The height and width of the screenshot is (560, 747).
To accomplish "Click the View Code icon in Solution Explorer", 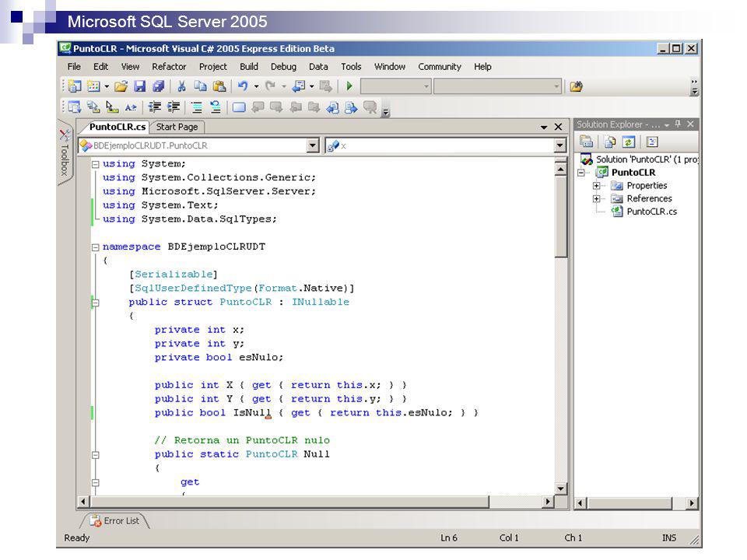I will tap(652, 142).
